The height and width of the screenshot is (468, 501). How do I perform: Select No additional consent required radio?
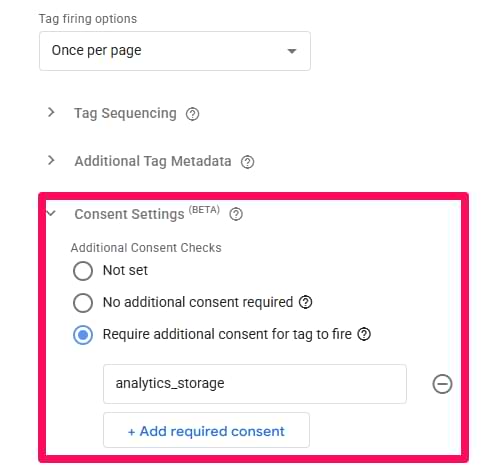[83, 303]
